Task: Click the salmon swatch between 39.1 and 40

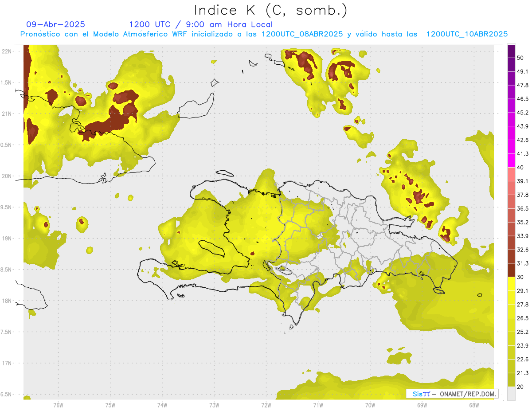Action: coord(511,175)
